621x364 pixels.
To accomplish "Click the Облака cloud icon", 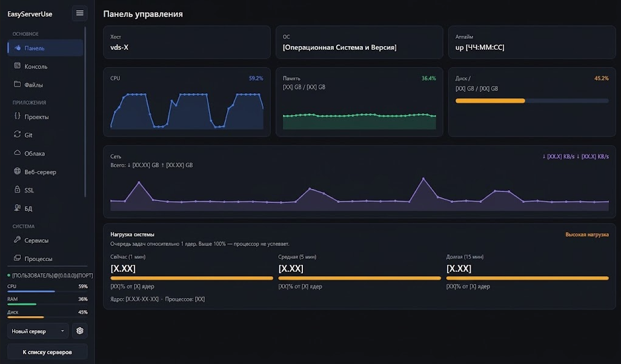I will (x=17, y=153).
